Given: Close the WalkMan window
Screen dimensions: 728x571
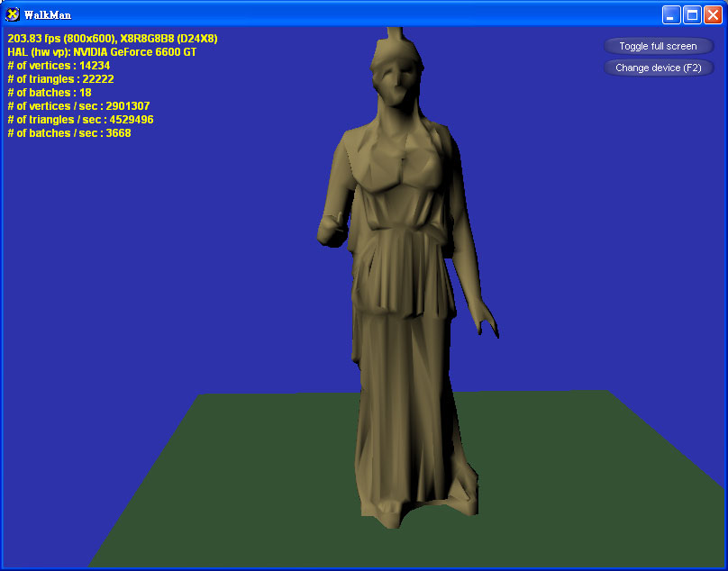Looking at the screenshot, I should point(713,15).
